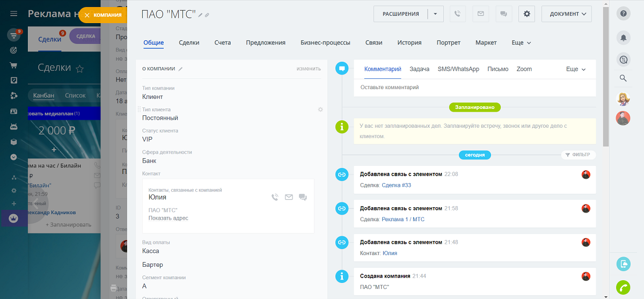The height and width of the screenshot is (299, 644).
Task: Open the Предложения tab
Action: [266, 42]
